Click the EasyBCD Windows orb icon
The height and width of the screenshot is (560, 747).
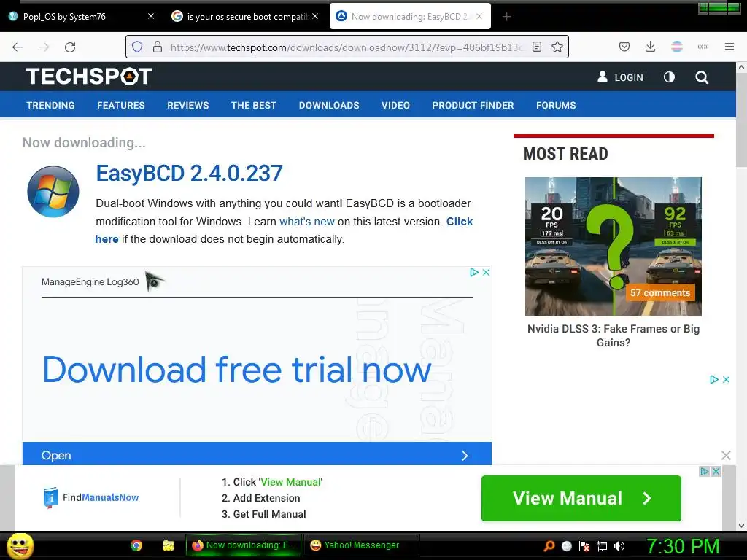pos(53,192)
